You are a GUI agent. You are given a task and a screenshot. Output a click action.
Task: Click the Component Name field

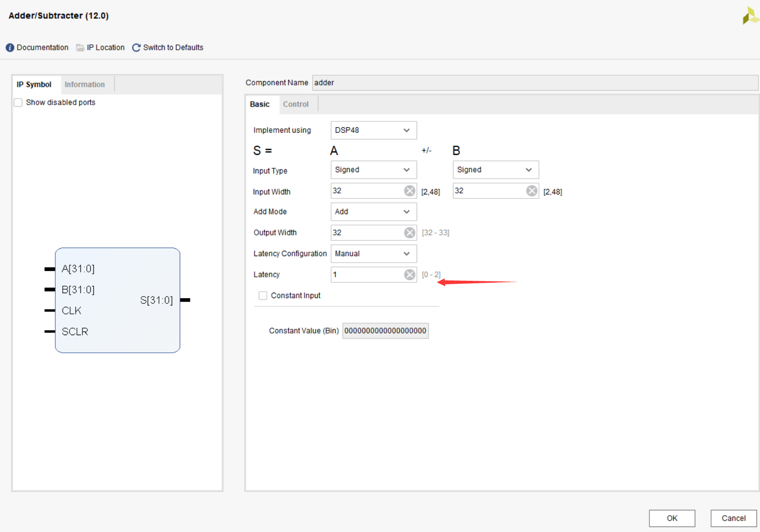point(535,83)
